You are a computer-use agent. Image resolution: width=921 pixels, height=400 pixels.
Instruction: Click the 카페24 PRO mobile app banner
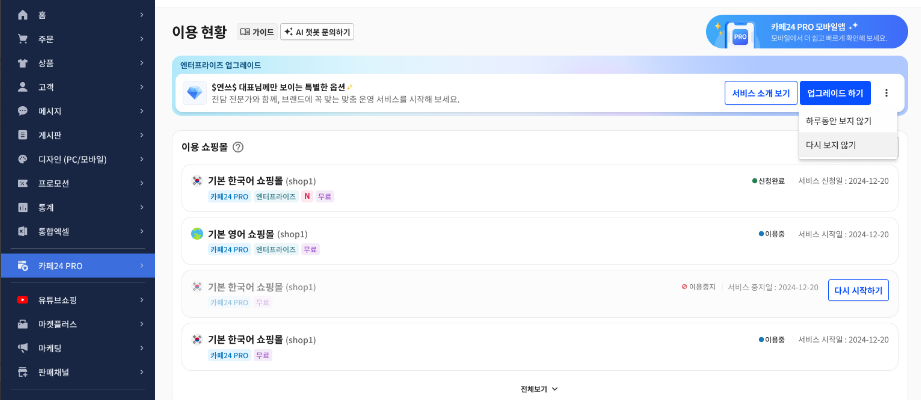tap(810, 32)
